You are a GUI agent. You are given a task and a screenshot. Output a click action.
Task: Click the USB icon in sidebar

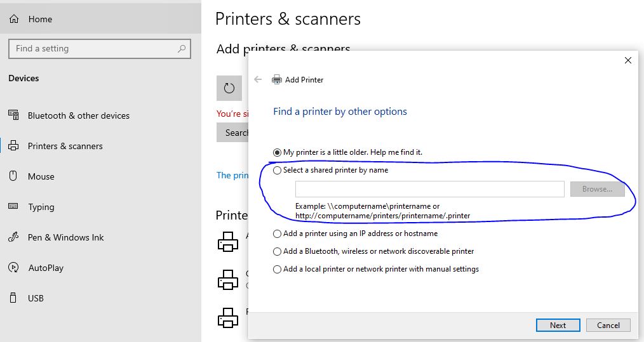point(13,298)
